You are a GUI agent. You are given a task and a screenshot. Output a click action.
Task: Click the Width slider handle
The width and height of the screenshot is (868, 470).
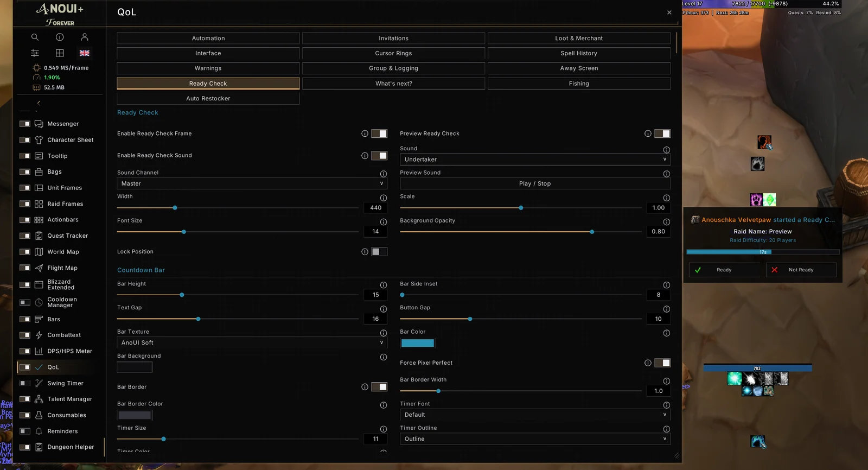[175, 208]
